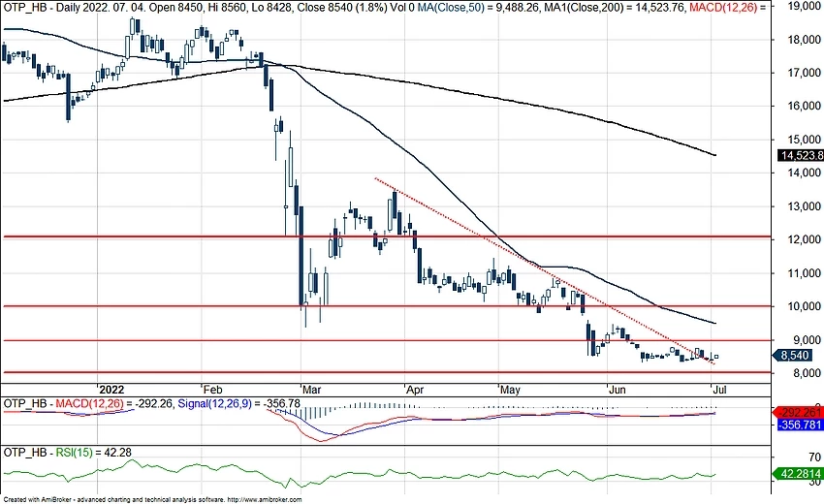
Task: Click the black 14,523.8 moving average value tag
Action: (x=801, y=155)
